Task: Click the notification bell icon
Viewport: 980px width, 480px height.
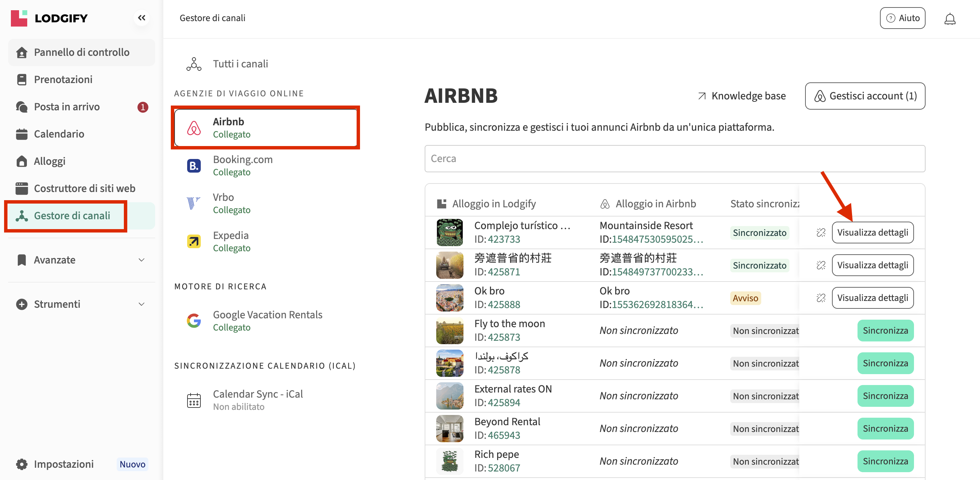Action: click(x=950, y=19)
